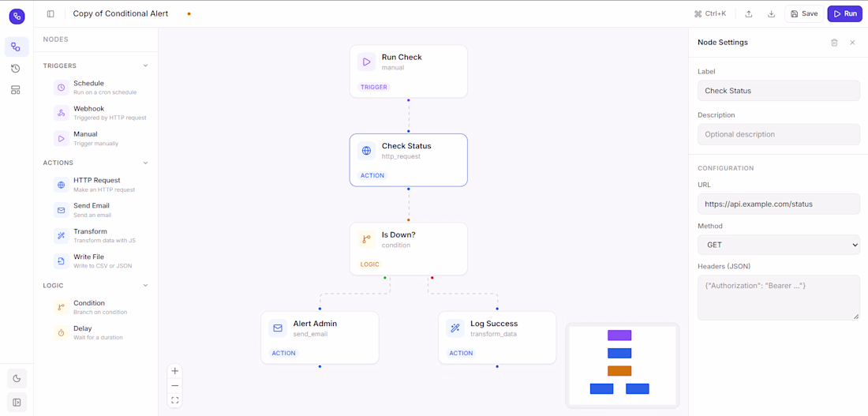Select the Delay stopwatch icon
868x416 pixels.
pos(62,333)
